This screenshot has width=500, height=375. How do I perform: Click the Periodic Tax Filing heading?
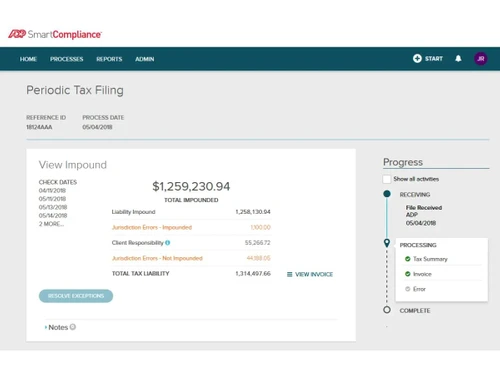(x=75, y=90)
